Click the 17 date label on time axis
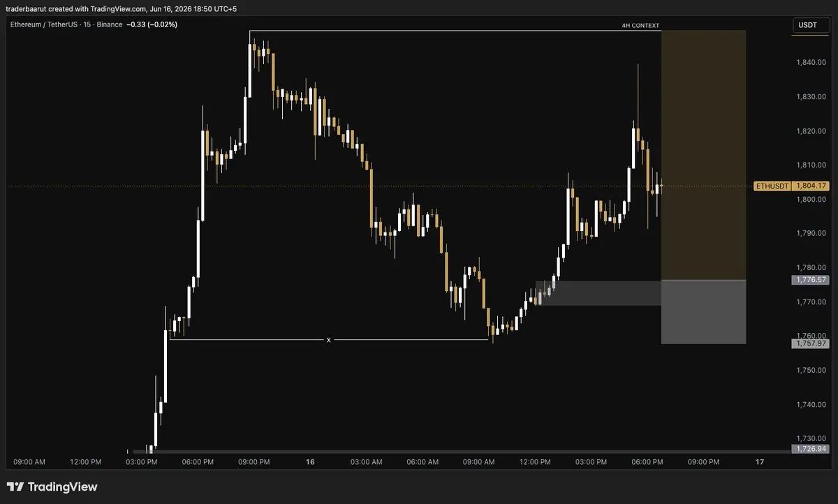This screenshot has height=504, width=838. tap(760, 462)
